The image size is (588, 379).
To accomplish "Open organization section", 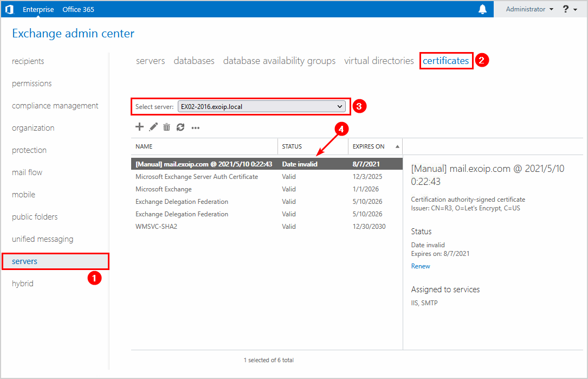I will point(33,128).
